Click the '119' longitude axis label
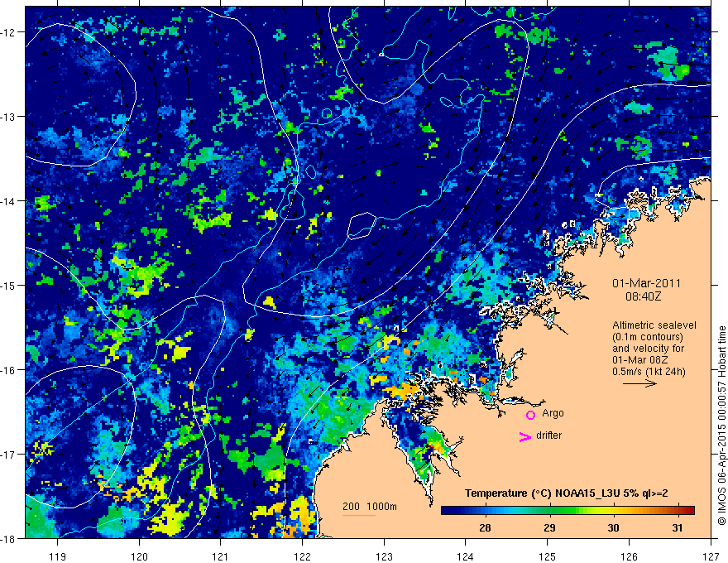728x563 pixels. [x=58, y=556]
